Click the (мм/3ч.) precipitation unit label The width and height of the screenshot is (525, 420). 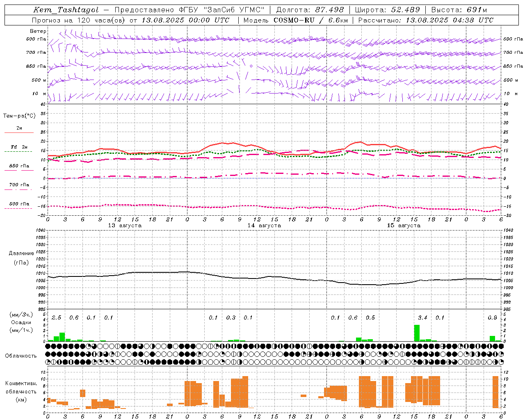[x=22, y=315]
